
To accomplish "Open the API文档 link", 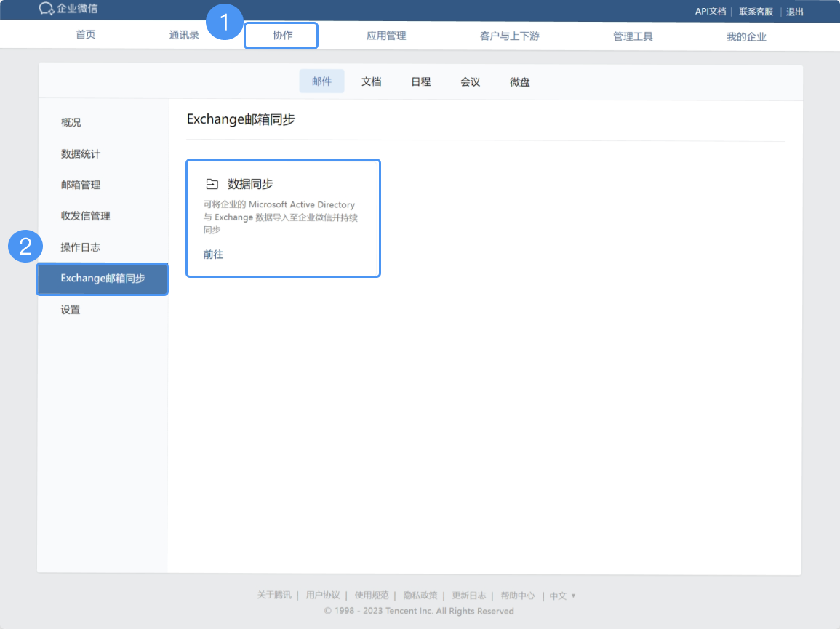I will point(711,11).
